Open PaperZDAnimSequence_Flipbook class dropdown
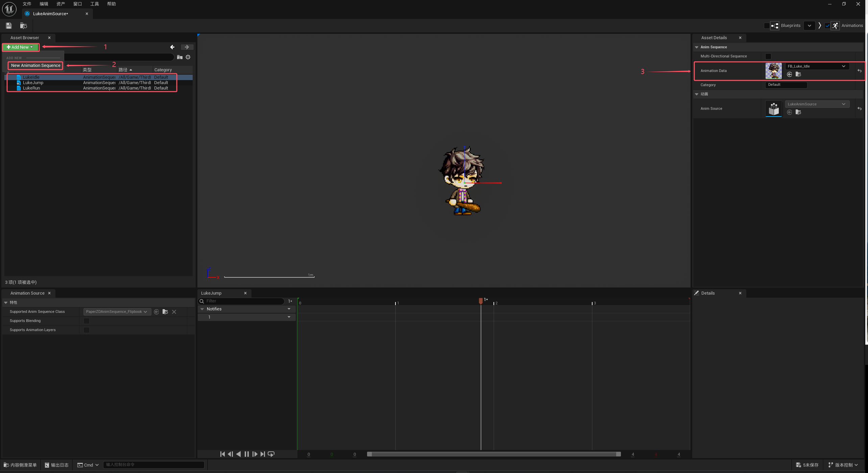The height and width of the screenshot is (473, 868). [x=116, y=312]
